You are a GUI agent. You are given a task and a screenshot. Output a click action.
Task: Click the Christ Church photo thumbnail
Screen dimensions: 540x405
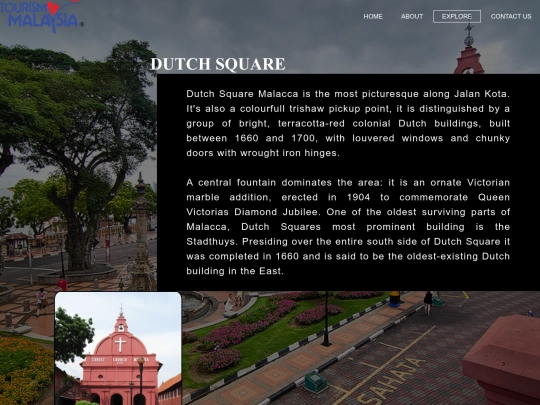(x=118, y=349)
